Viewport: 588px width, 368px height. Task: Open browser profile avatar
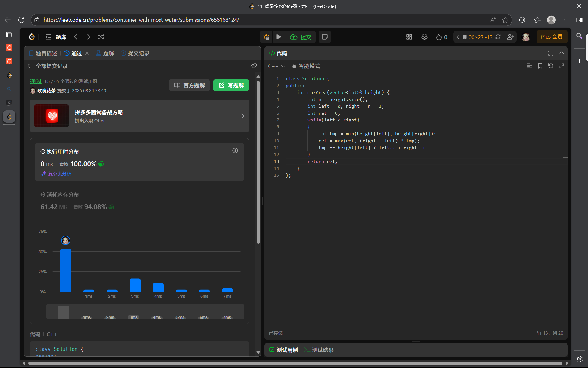click(x=551, y=20)
